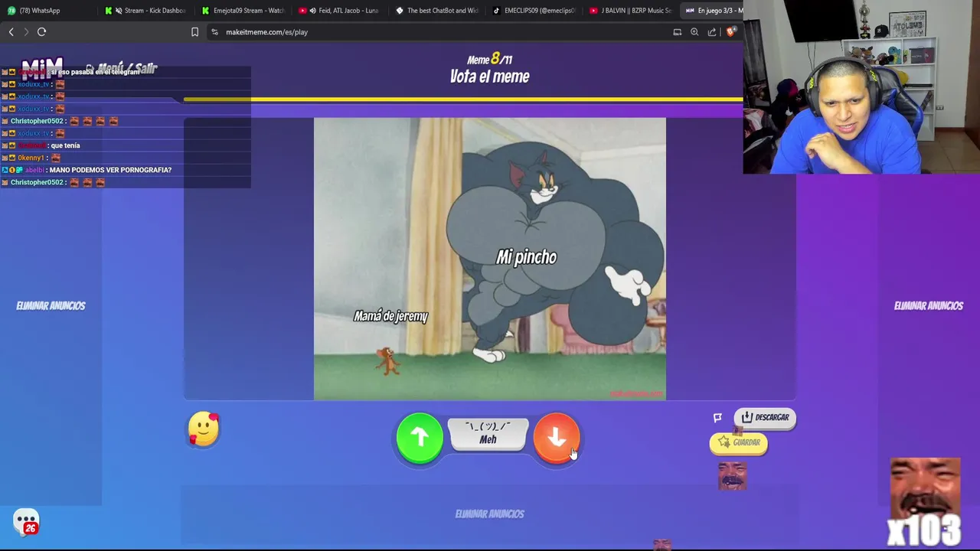Click 'MANO PODEMOS VER PORNOGRAFIA?' chat message

point(110,170)
